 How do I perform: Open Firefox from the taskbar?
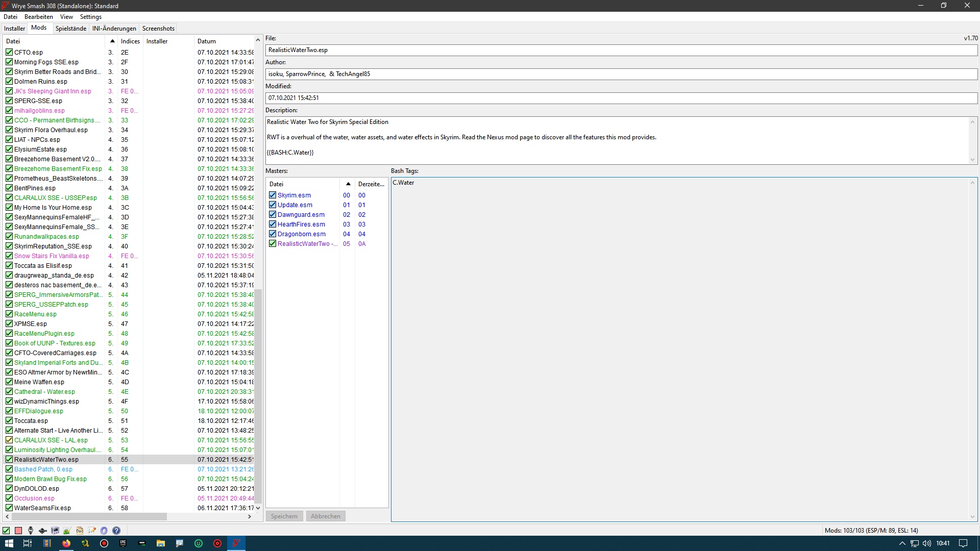click(66, 543)
